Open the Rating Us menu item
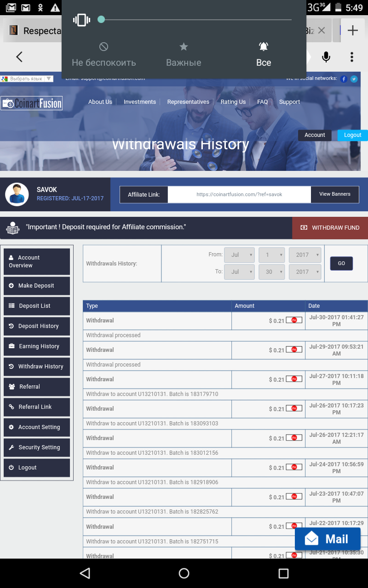The image size is (368, 588). pyautogui.click(x=233, y=102)
